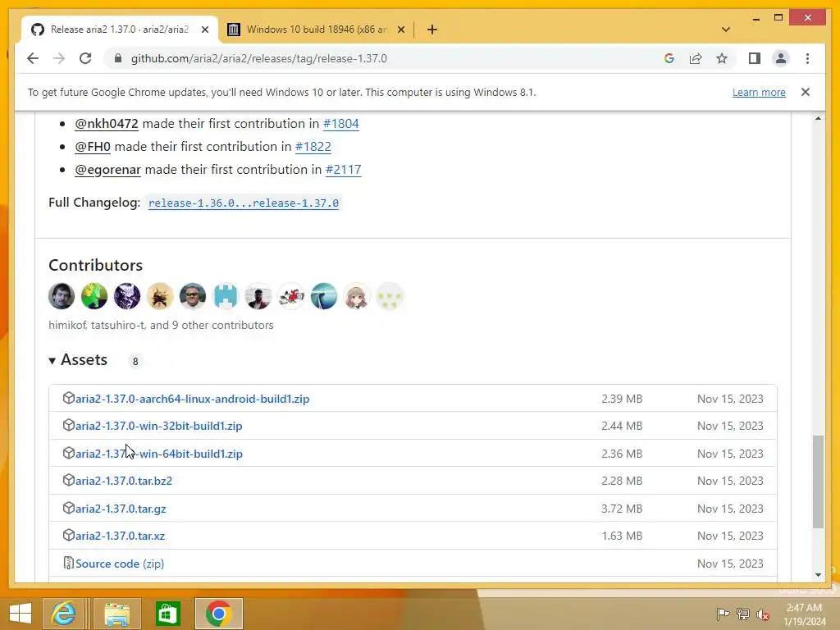The height and width of the screenshot is (630, 840).
Task: Open pull request #1804
Action: (340, 123)
